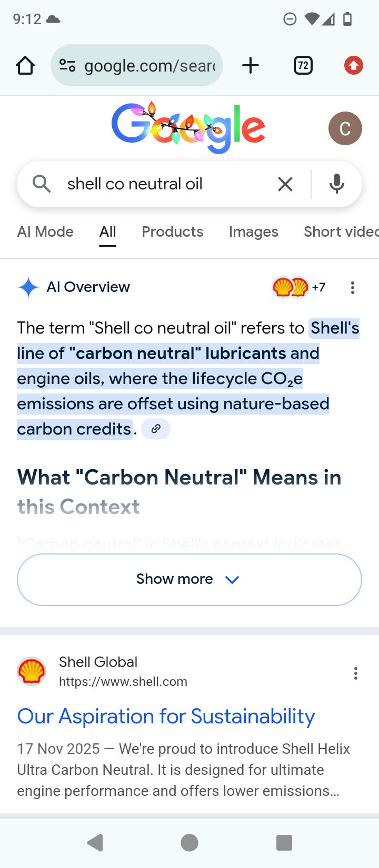Tap the Google holiday doodle logo
Image resolution: width=379 pixels, height=868 pixels.
[188, 127]
